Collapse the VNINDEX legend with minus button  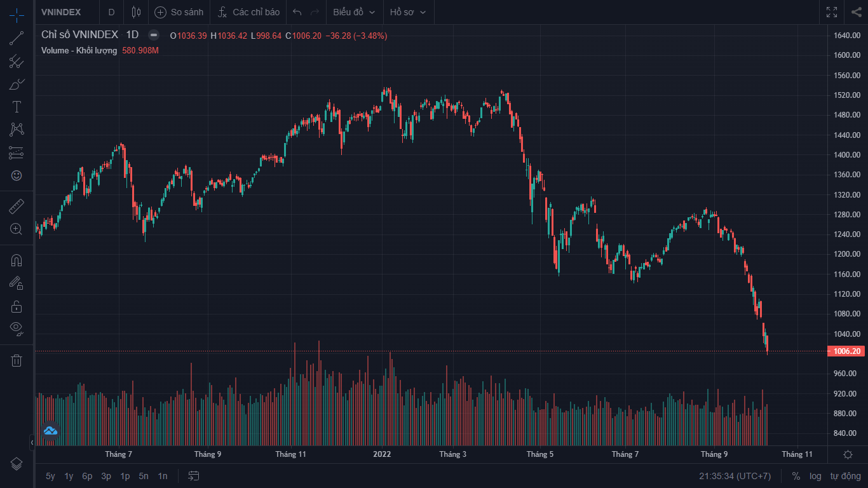click(x=154, y=35)
